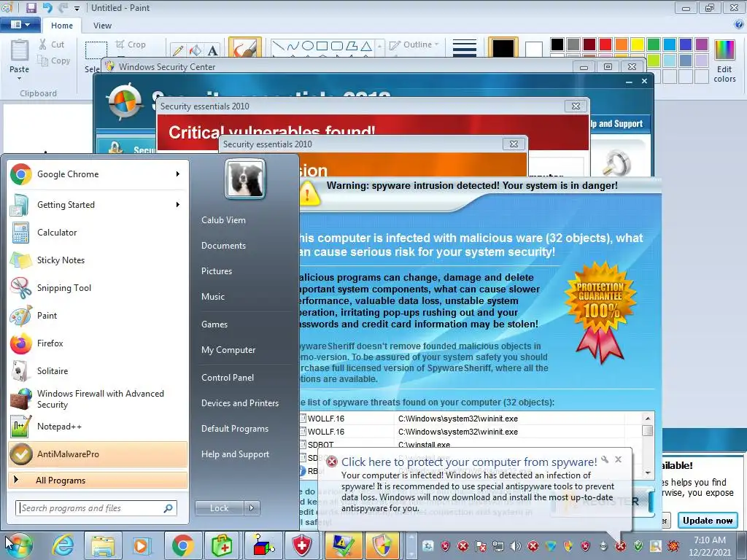Open the shutdown options arrow beside Lock
This screenshot has height=560, width=747.
pyautogui.click(x=252, y=508)
